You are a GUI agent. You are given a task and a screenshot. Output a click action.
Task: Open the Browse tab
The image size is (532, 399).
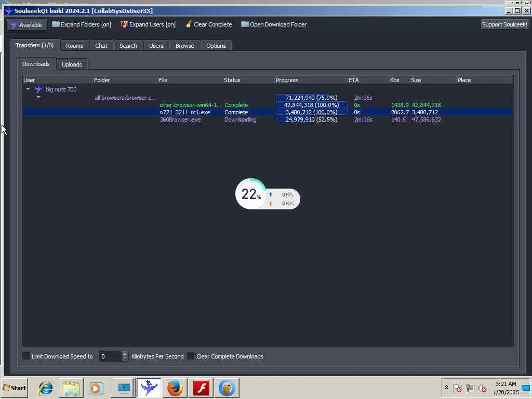click(x=184, y=46)
